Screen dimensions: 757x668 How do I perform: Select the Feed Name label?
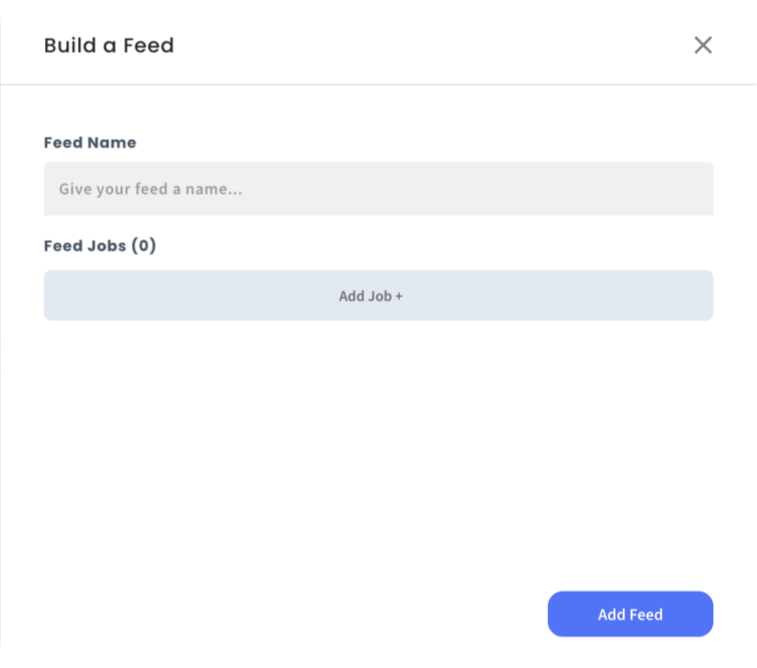point(90,142)
